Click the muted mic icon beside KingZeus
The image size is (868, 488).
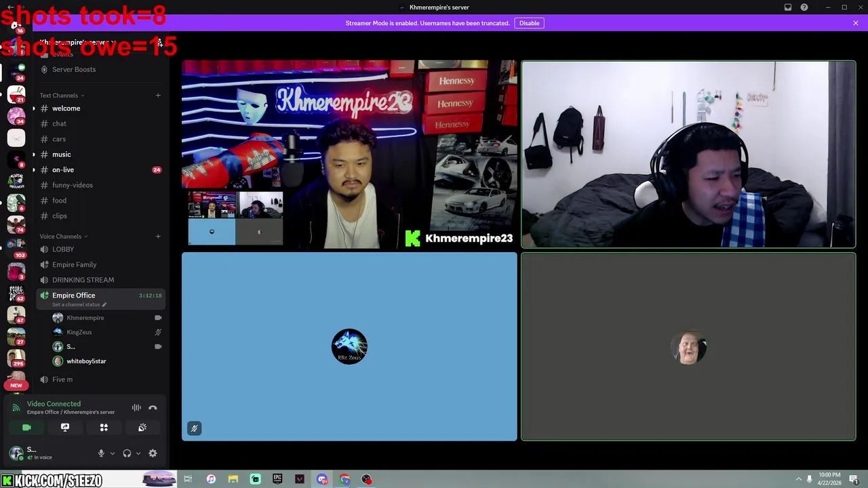click(x=158, y=332)
